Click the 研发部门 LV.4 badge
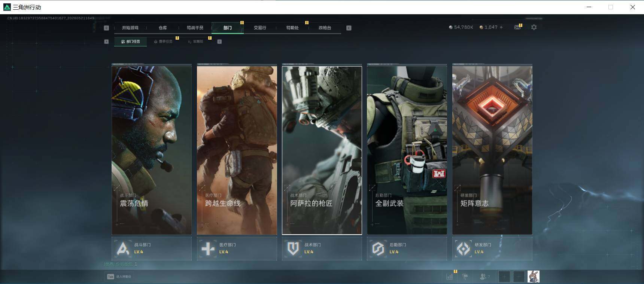The height and width of the screenshot is (284, 644). (x=492, y=248)
